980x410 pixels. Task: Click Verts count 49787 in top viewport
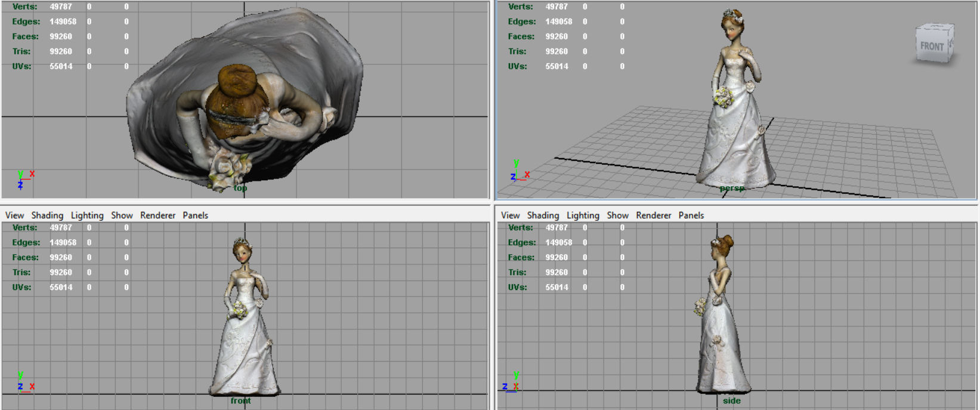[x=61, y=7]
